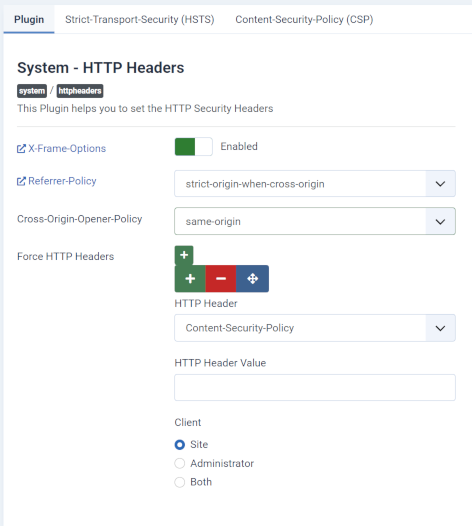Screen dimensions: 472x526
Task: Select the Site client radio button
Action: [x=180, y=444]
